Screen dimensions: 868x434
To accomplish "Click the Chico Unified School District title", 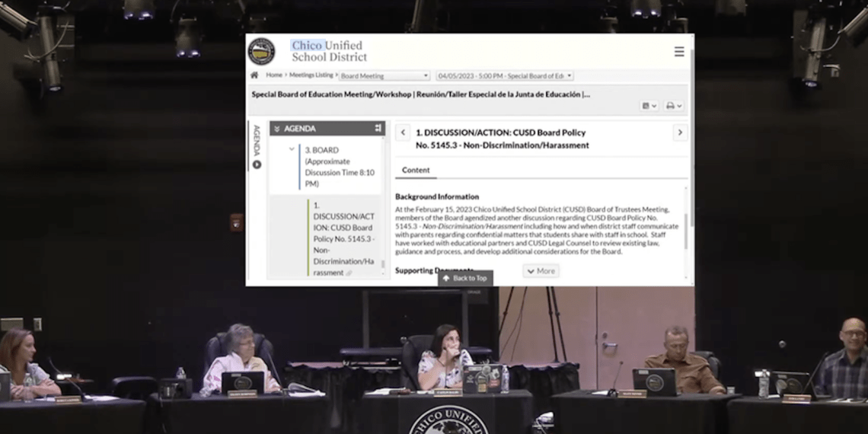I will [329, 51].
